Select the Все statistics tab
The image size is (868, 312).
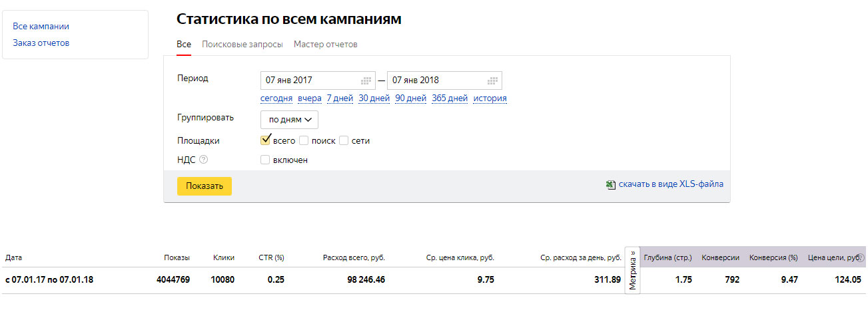click(184, 45)
